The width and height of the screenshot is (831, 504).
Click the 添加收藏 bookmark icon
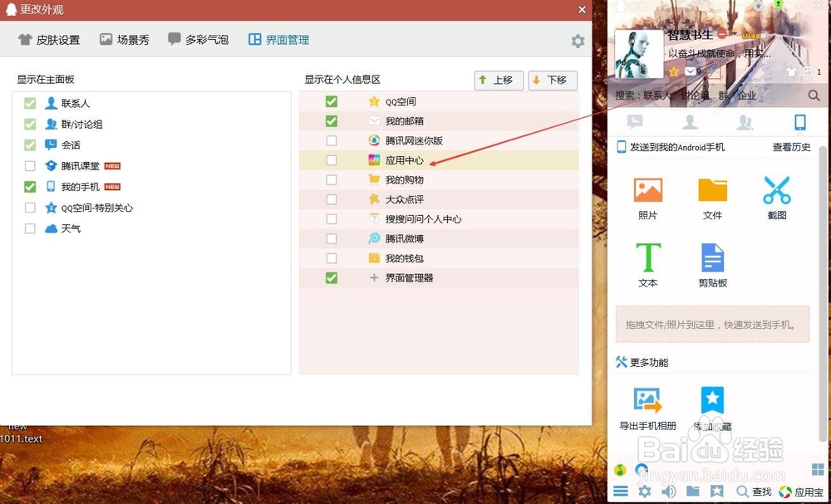click(712, 400)
